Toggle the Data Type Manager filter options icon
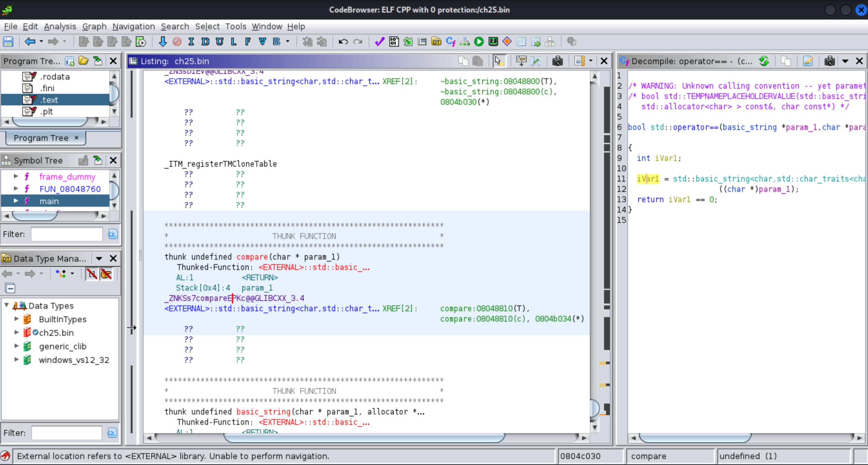Viewport: 868px width, 465px height. coord(112,432)
